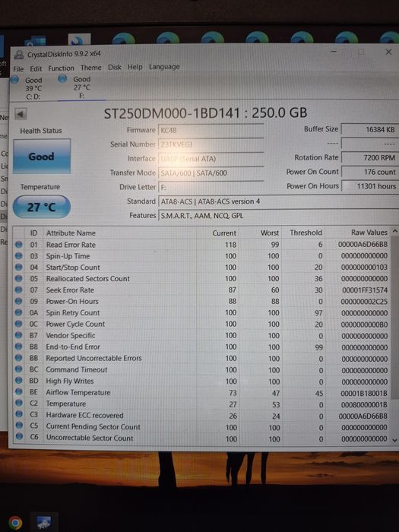This screenshot has width=399, height=532.
Task: Click raw value 00001B18001B
Action: click(x=364, y=393)
